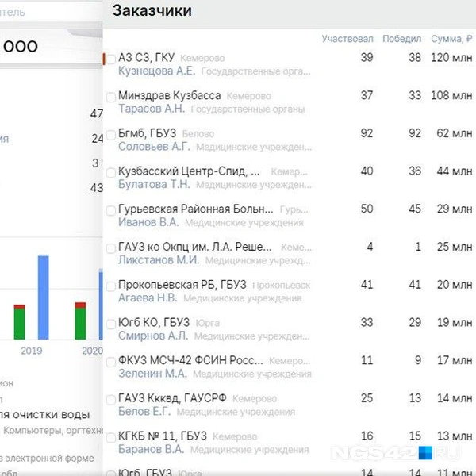Click 'Юрга' label beside Юргб КО
The width and height of the screenshot is (476, 476).
[208, 323]
